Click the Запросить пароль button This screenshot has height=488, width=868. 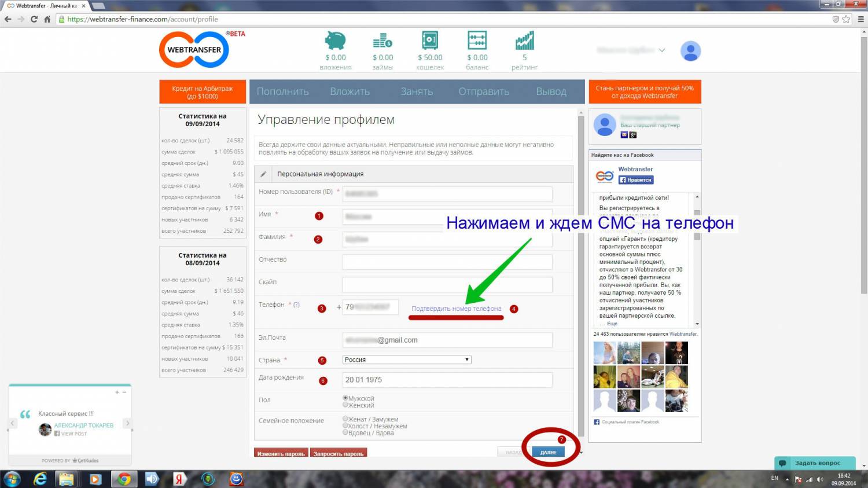click(339, 453)
